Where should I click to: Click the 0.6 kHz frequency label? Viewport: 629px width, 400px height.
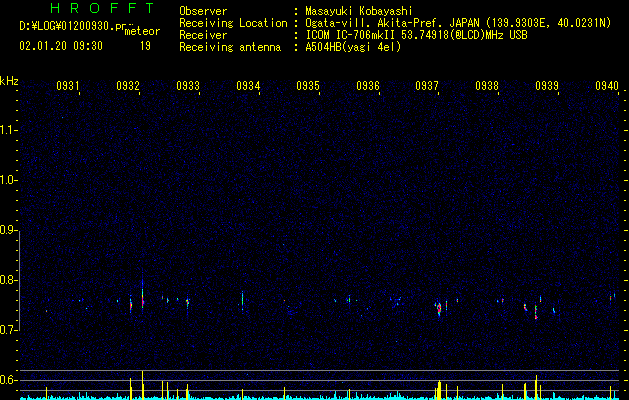8,380
